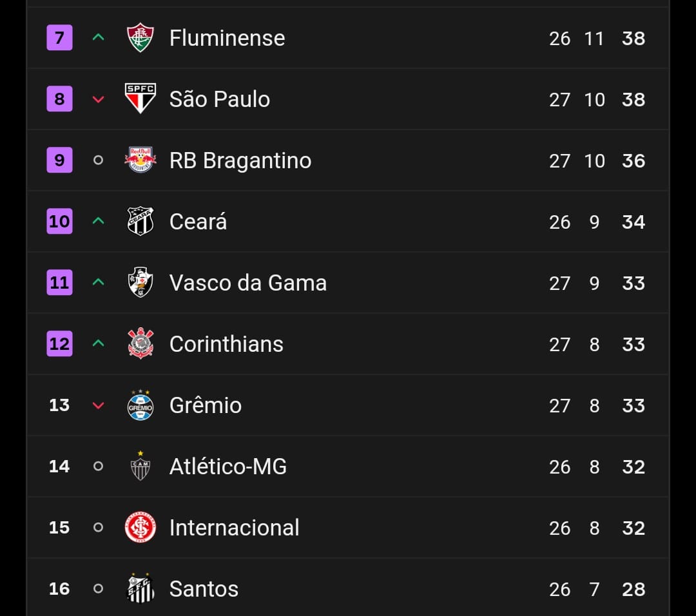Click the purple position 7 badge
The height and width of the screenshot is (616, 696).
59,38
